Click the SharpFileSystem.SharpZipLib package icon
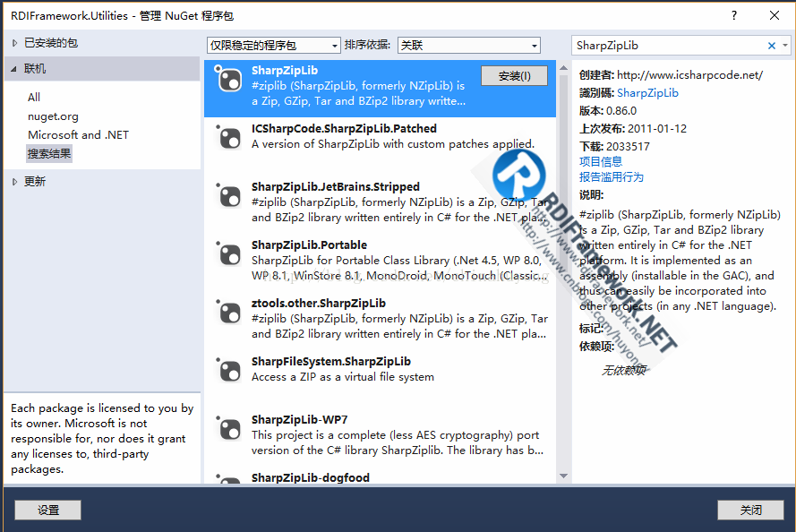The height and width of the screenshot is (532, 796). (228, 370)
